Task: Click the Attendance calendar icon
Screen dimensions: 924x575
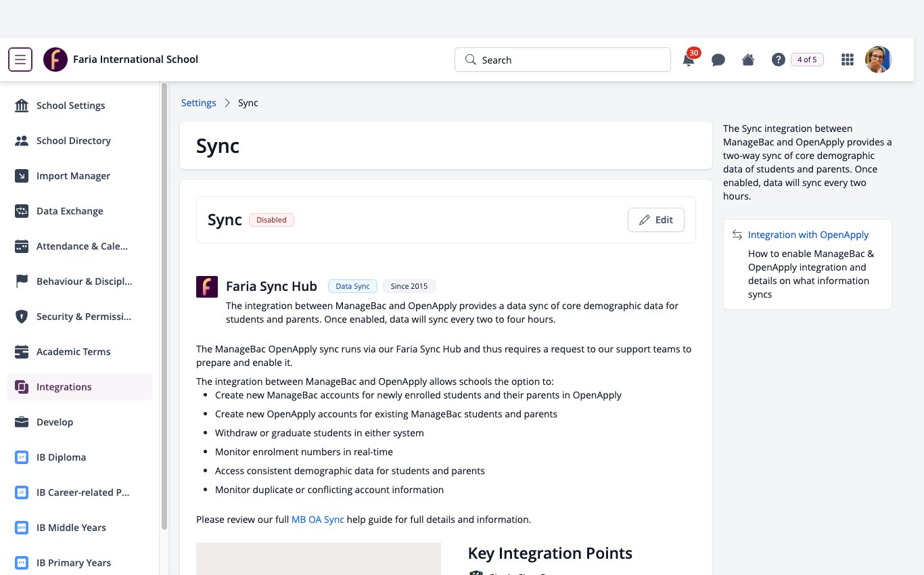Action: pos(22,246)
